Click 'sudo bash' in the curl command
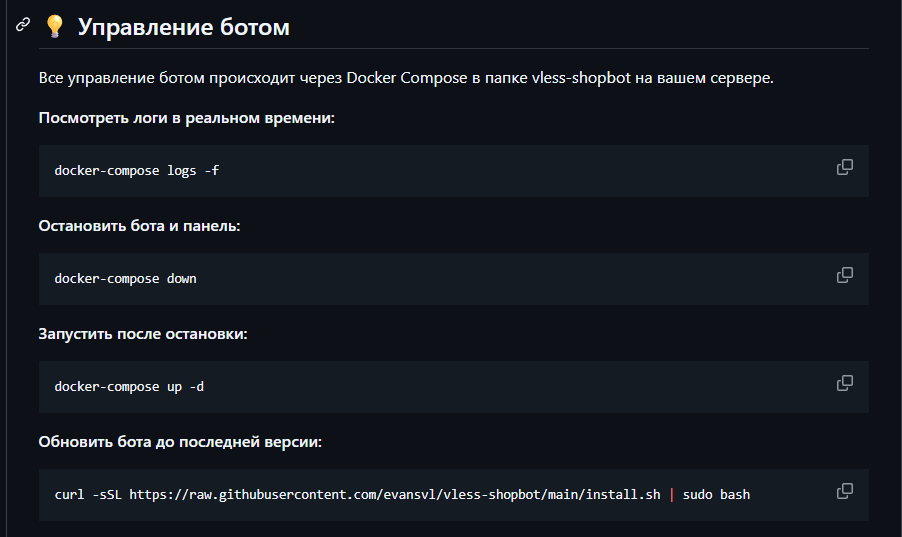 [716, 495]
